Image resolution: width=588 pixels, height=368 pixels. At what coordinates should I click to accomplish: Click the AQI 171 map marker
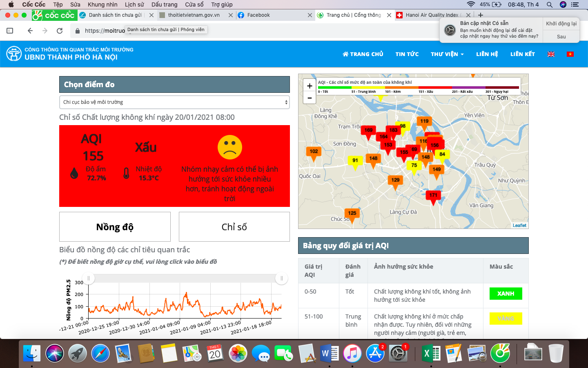pos(433,196)
